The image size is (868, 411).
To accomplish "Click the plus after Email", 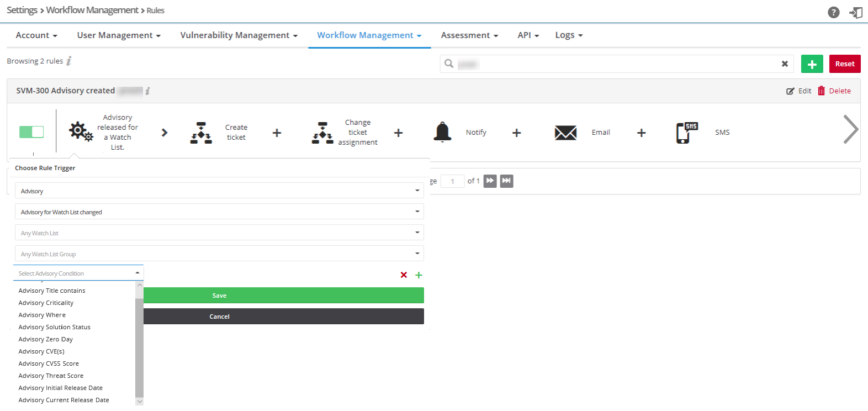I will click(x=641, y=133).
